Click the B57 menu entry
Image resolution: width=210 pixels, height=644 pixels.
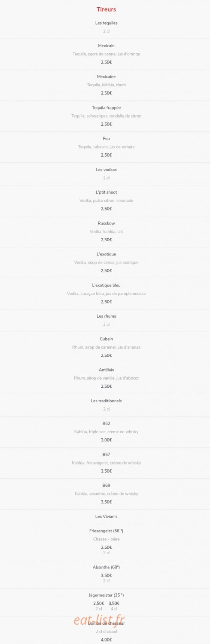click(106, 454)
